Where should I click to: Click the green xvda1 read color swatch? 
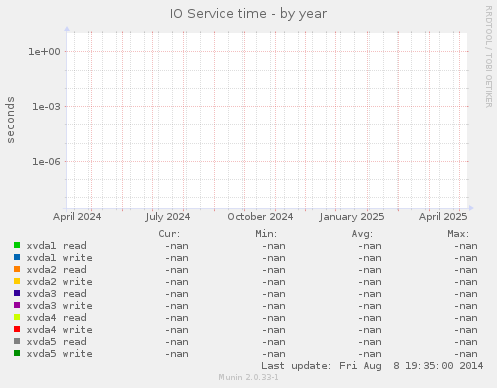[17, 245]
